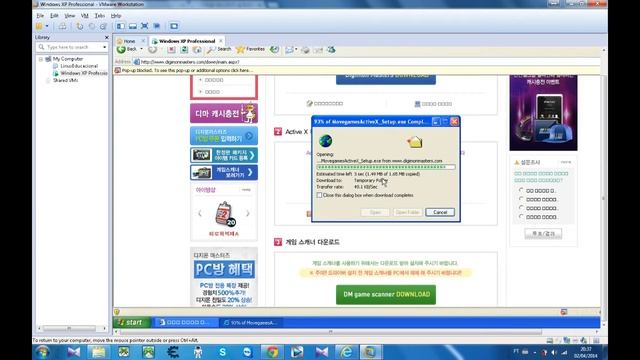Click the pop-up blocked information bar
Viewport: 640px width, 360px height.
(357, 71)
